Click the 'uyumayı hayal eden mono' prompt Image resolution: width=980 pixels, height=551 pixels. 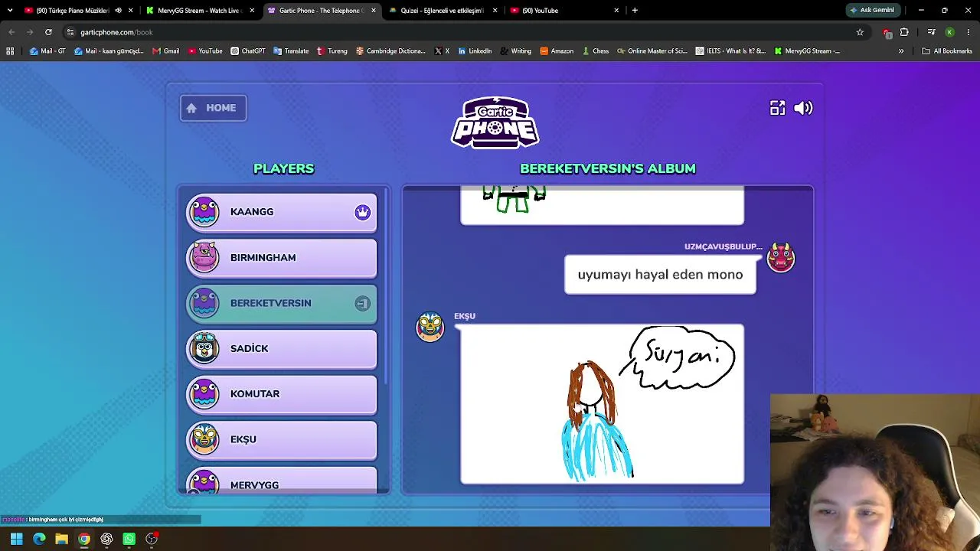(x=660, y=275)
